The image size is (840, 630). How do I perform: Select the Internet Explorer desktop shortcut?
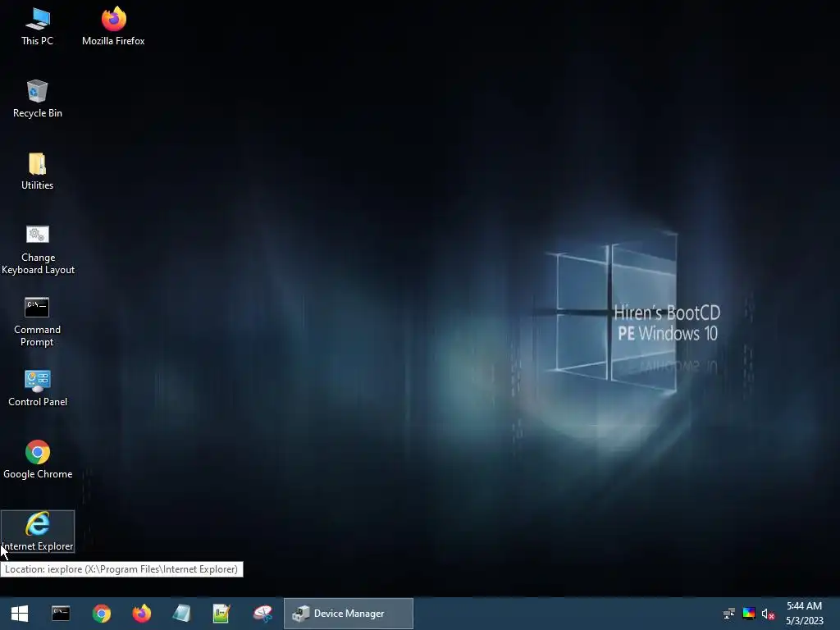click(x=38, y=532)
